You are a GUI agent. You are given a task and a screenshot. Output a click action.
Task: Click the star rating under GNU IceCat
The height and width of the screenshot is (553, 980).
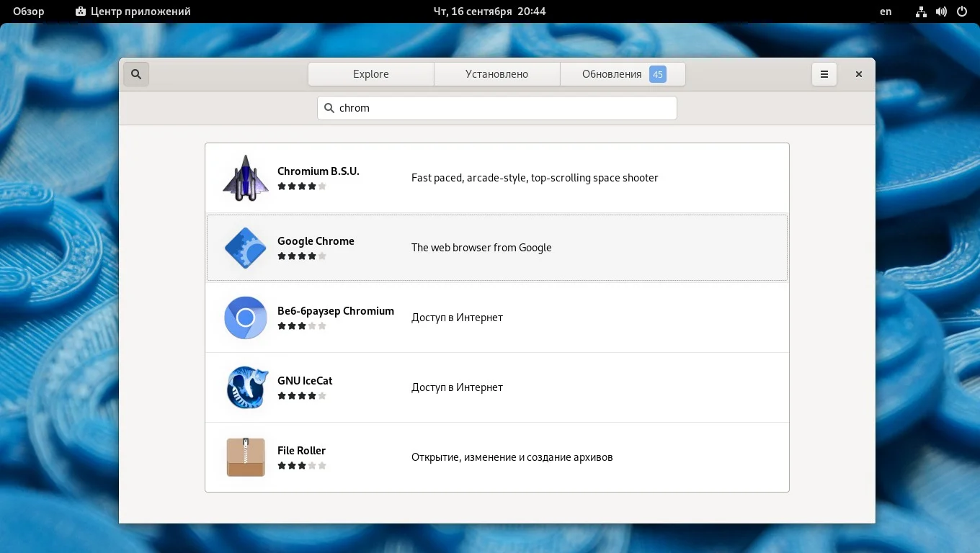[x=302, y=395]
